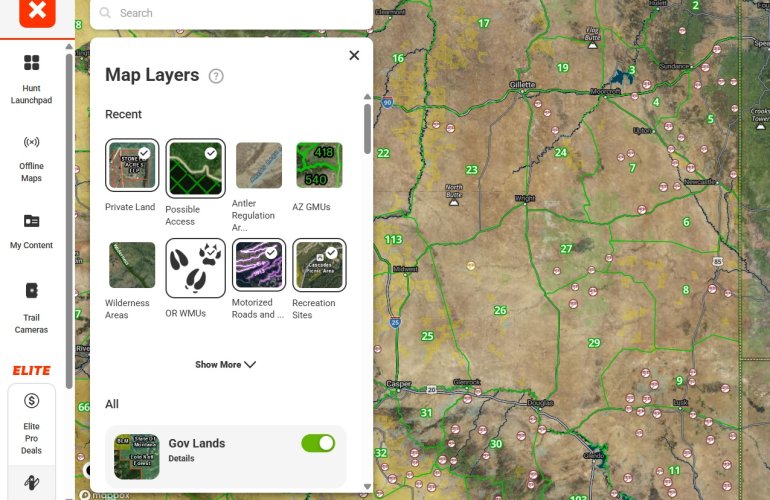Viewport: 770px width, 500px height.
Task: Click the search magnifier icon
Action: click(x=104, y=13)
